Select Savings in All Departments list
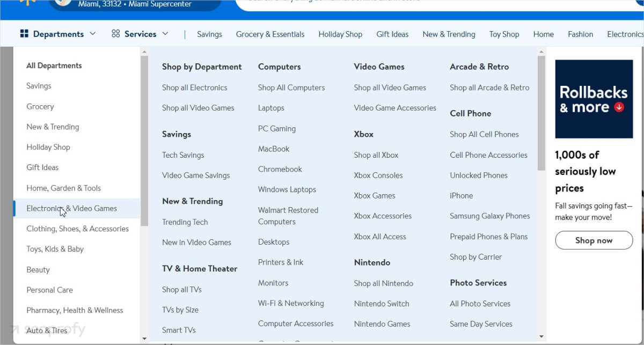The image size is (644, 345). click(x=39, y=86)
